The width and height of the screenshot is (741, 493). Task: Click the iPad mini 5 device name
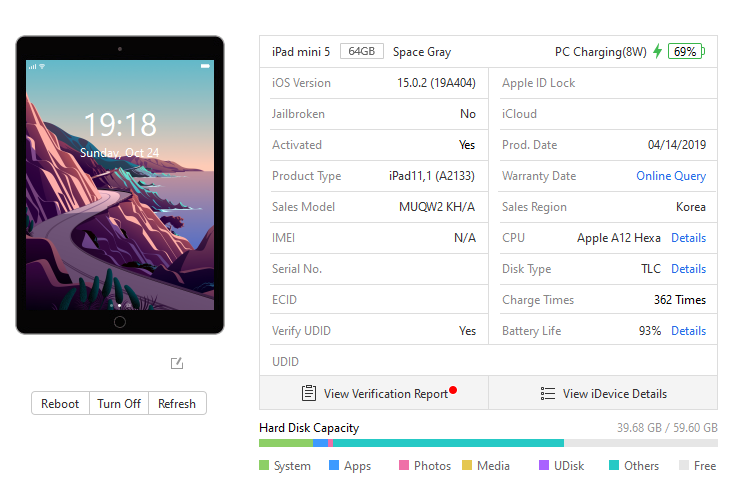coord(301,52)
